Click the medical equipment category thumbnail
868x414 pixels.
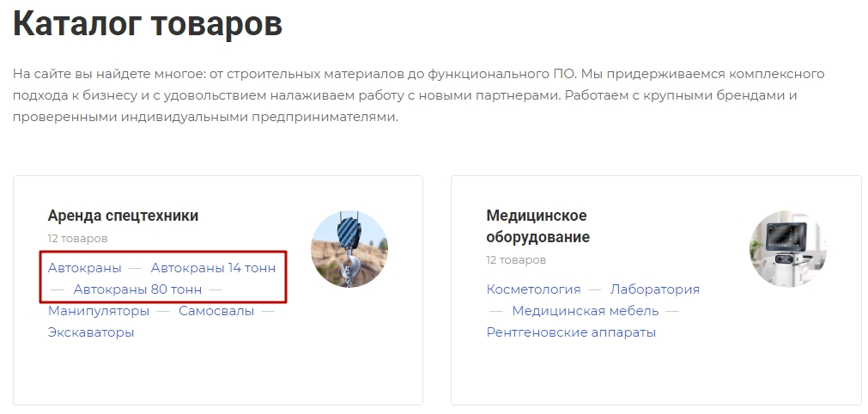788,248
